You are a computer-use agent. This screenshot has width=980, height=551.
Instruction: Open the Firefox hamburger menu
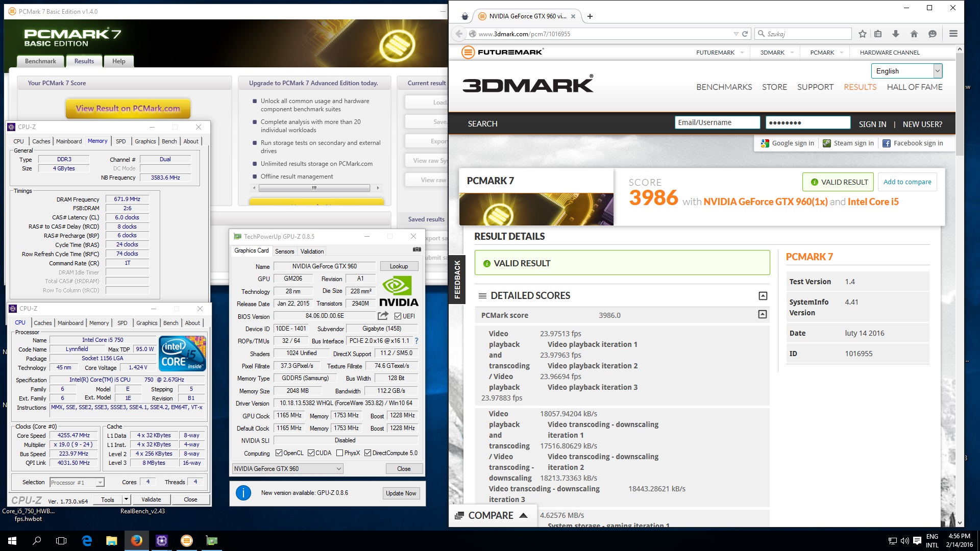[953, 34]
